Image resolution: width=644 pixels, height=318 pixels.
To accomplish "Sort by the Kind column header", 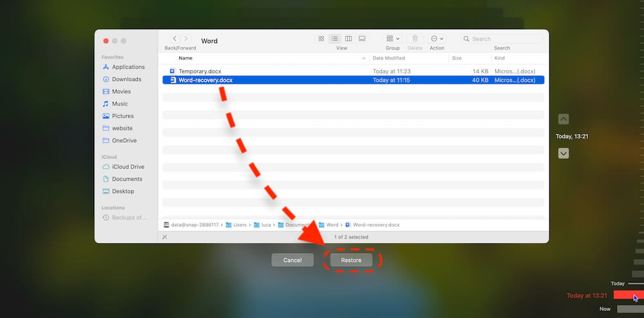I will [x=500, y=59].
